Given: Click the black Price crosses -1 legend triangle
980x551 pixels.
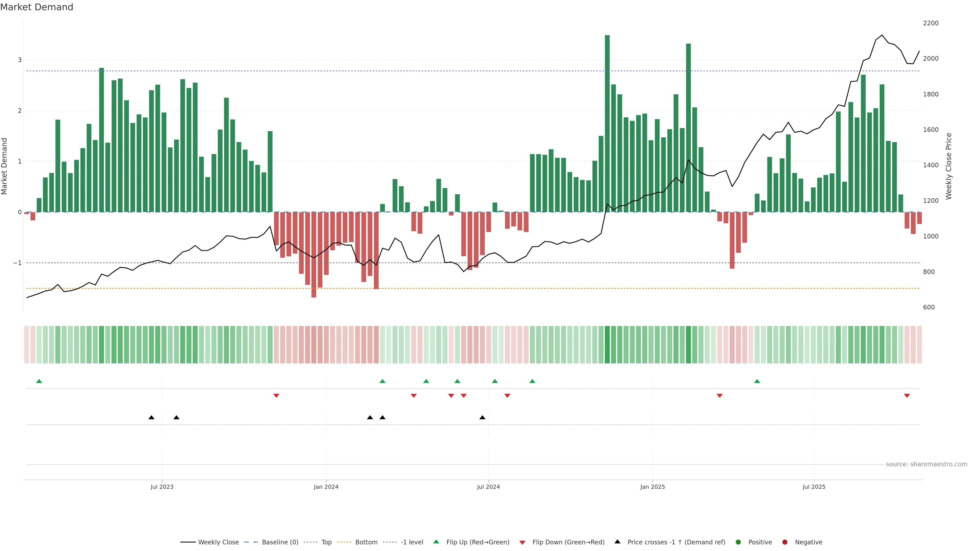Looking at the screenshot, I should [x=617, y=542].
